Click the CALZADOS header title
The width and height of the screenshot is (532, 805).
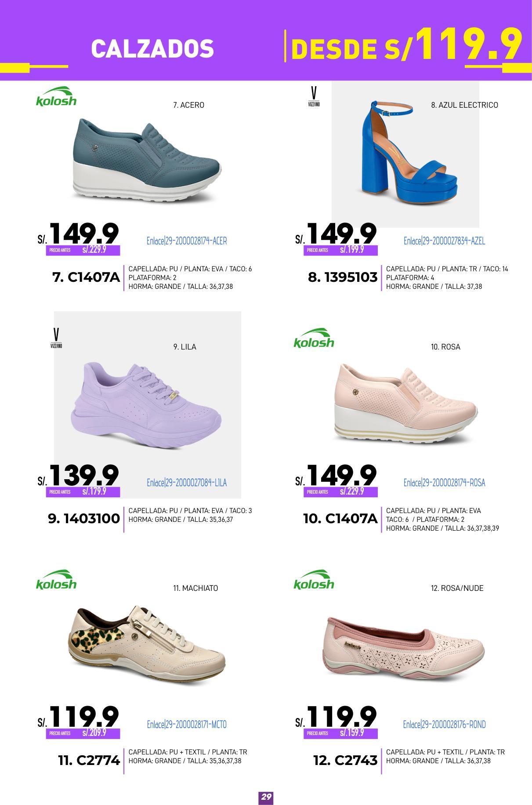[152, 48]
